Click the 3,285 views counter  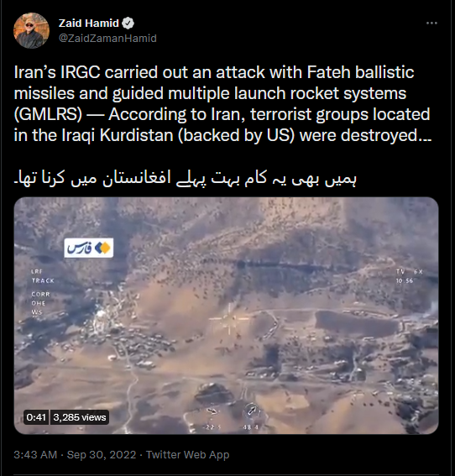tap(80, 417)
